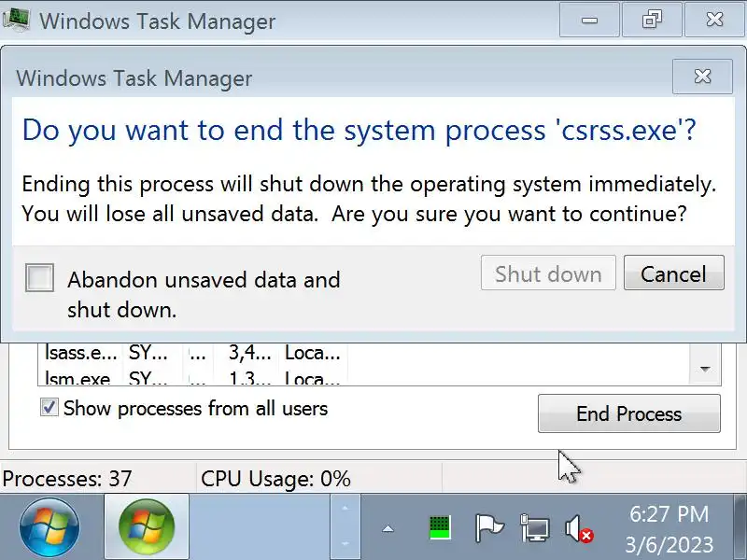Open the Action Center flag icon
Image resolution: width=747 pixels, height=560 pixels.
click(x=489, y=528)
